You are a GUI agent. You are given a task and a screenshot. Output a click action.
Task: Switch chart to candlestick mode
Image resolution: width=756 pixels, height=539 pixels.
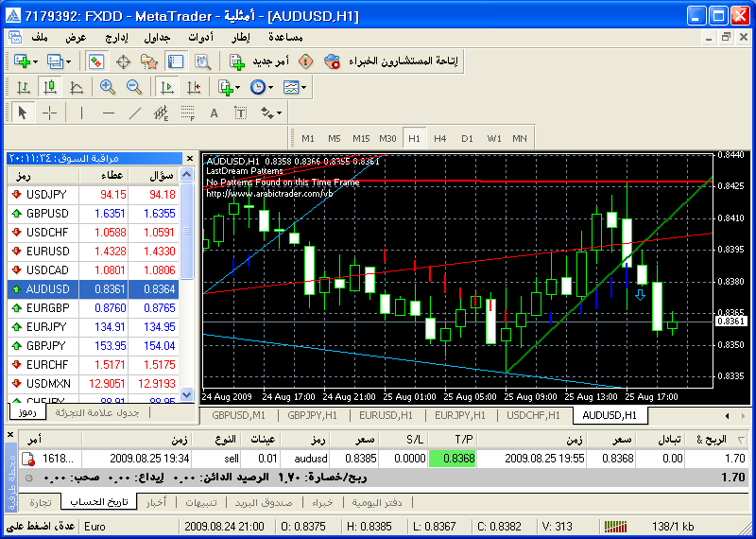tap(50, 87)
